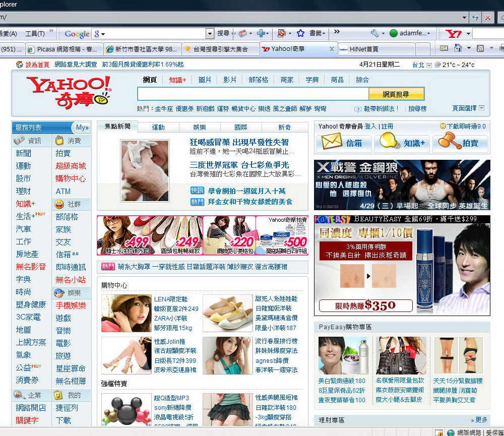Click the browser Refresh icon
This screenshot has height=436, width=504.
click(475, 17)
